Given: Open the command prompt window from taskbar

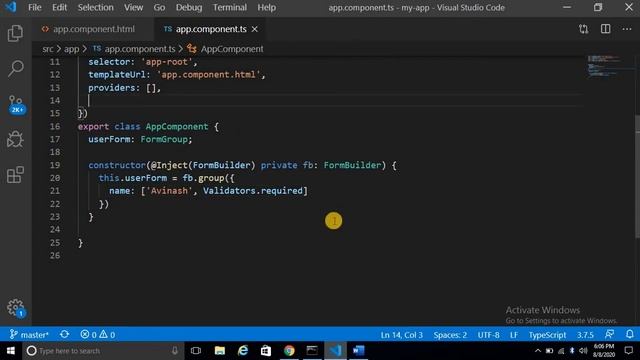Looking at the screenshot, I should point(312,351).
